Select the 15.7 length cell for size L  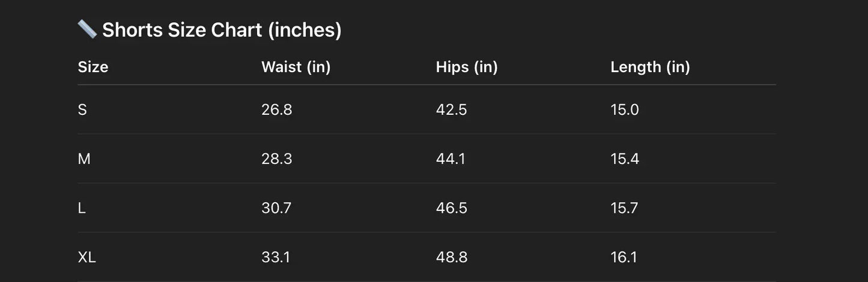point(624,208)
